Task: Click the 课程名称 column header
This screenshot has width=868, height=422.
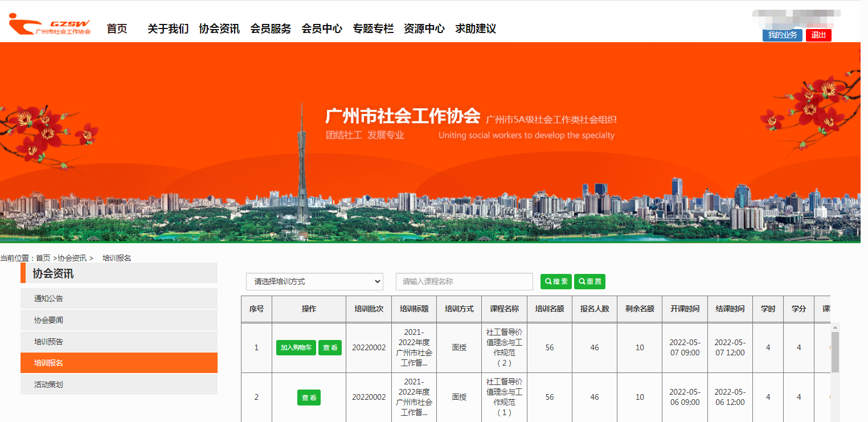Action: [x=504, y=309]
